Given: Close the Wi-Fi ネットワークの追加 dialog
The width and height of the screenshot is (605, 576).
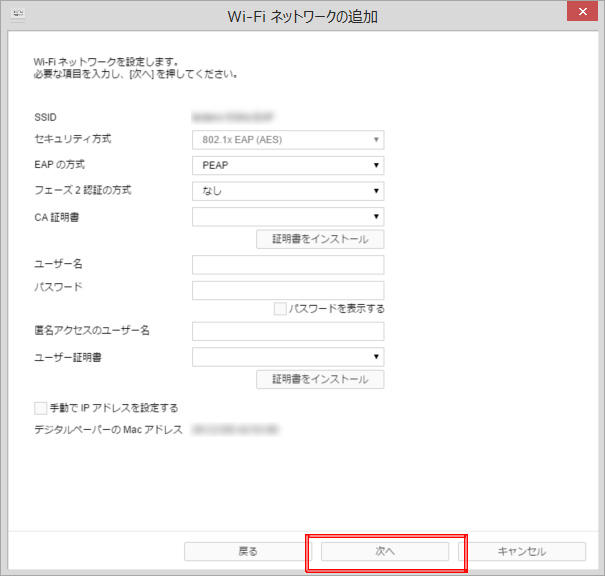Looking at the screenshot, I should coord(580,14).
